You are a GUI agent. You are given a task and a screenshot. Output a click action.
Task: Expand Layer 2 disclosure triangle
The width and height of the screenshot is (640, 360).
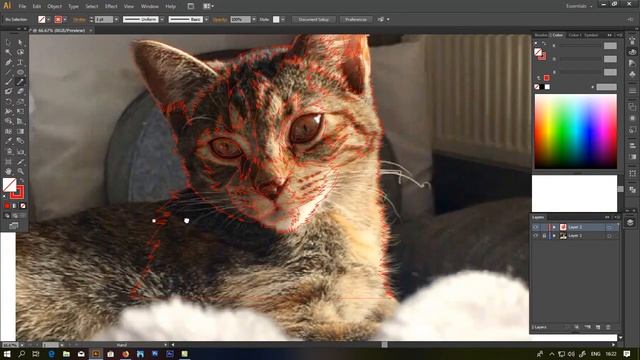[554, 227]
